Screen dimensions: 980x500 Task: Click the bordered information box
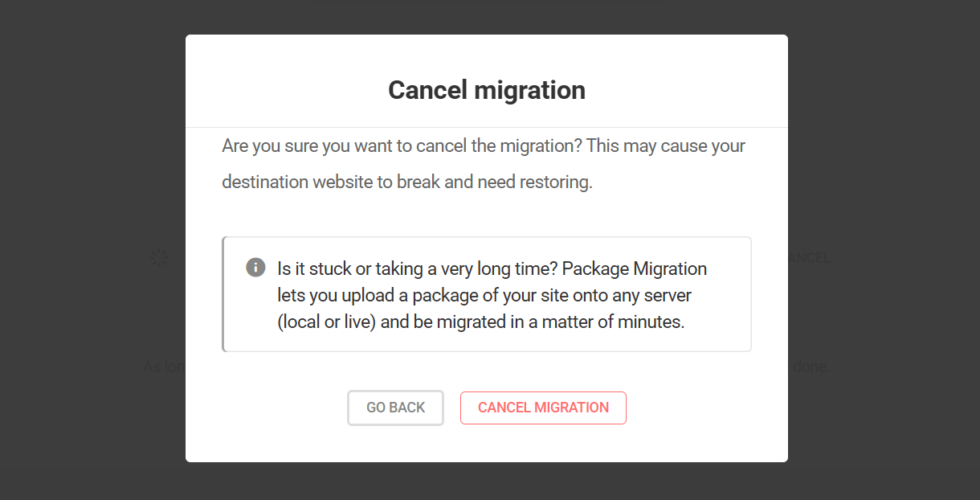[x=486, y=293]
